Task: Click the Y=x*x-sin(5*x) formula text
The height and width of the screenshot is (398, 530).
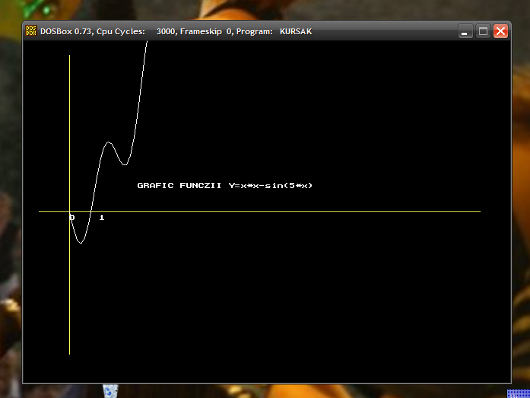Action: [271, 185]
